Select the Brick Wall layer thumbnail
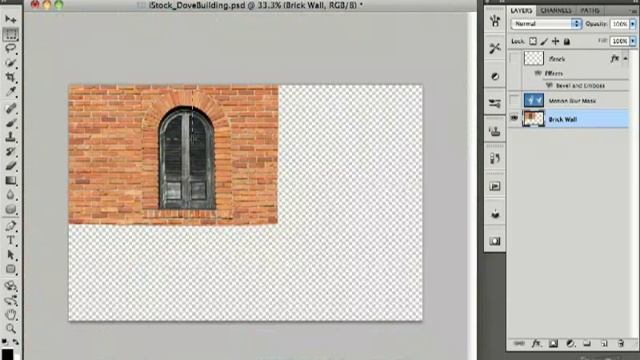640x360 pixels. click(x=533, y=118)
